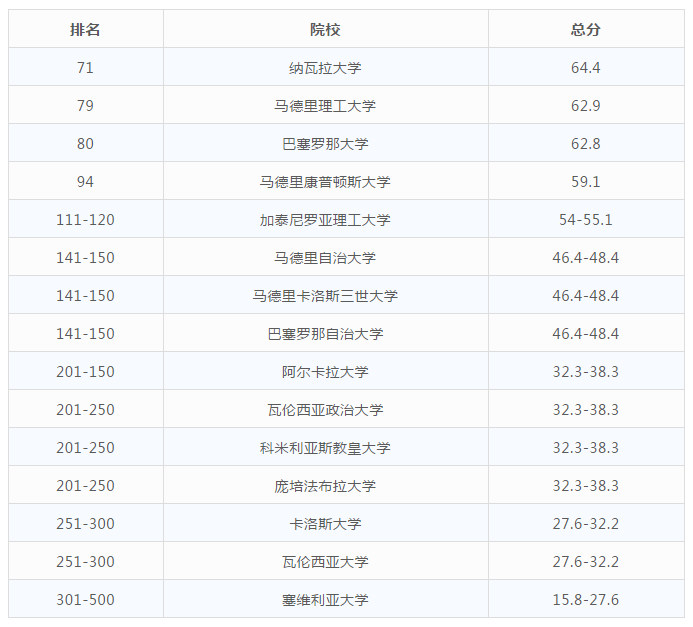Click the rank 80 cell

85,144
